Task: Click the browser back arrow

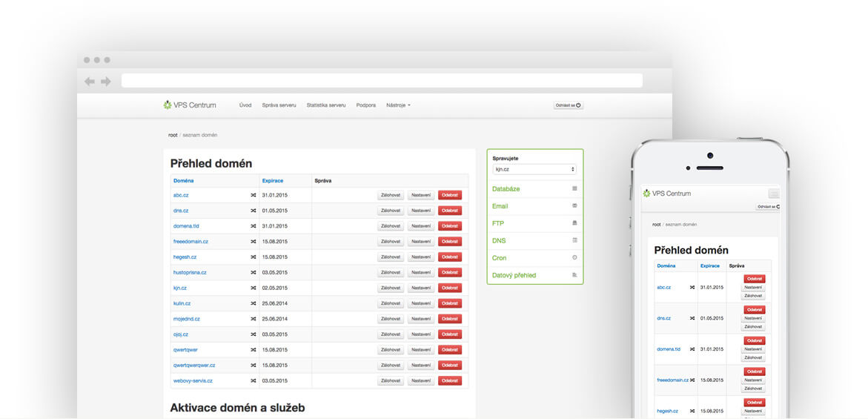Action: (90, 82)
